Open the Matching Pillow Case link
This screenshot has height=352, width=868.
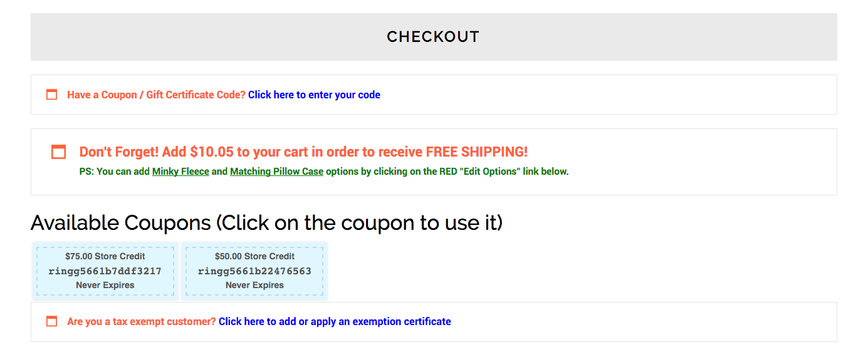[x=276, y=171]
